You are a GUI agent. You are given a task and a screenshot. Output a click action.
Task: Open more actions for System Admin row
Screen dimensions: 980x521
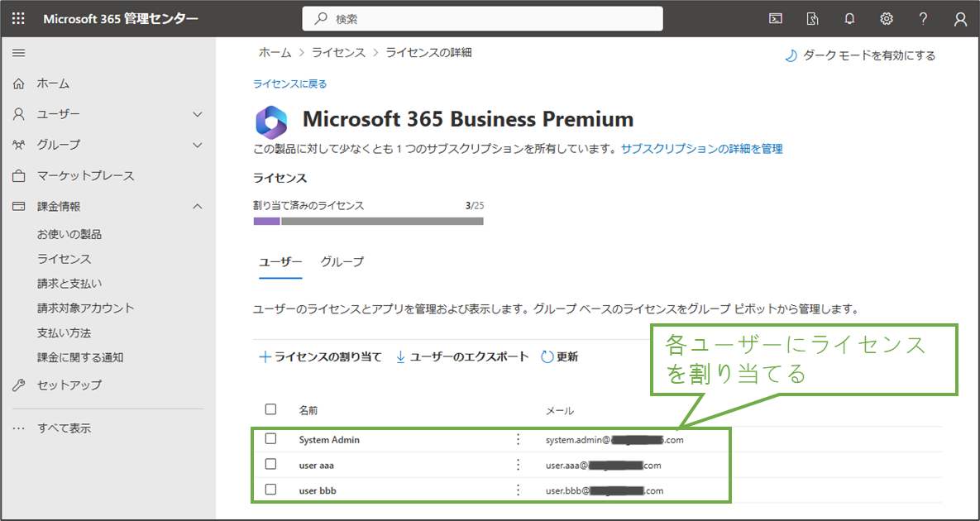518,440
